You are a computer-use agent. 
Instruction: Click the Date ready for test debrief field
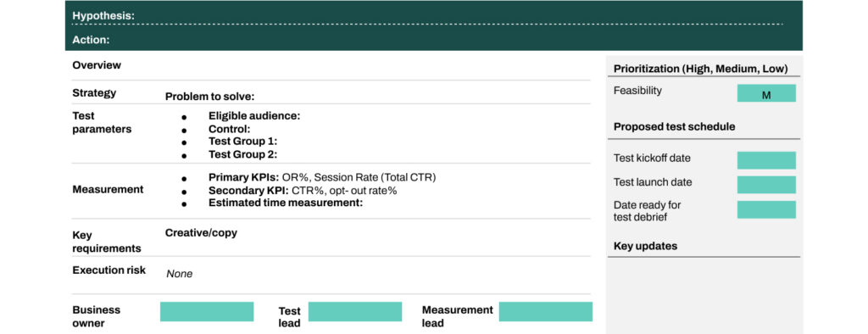tap(766, 209)
